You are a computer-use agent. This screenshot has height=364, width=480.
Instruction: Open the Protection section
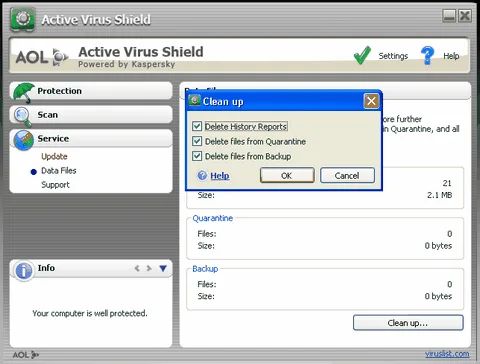pyautogui.click(x=91, y=91)
